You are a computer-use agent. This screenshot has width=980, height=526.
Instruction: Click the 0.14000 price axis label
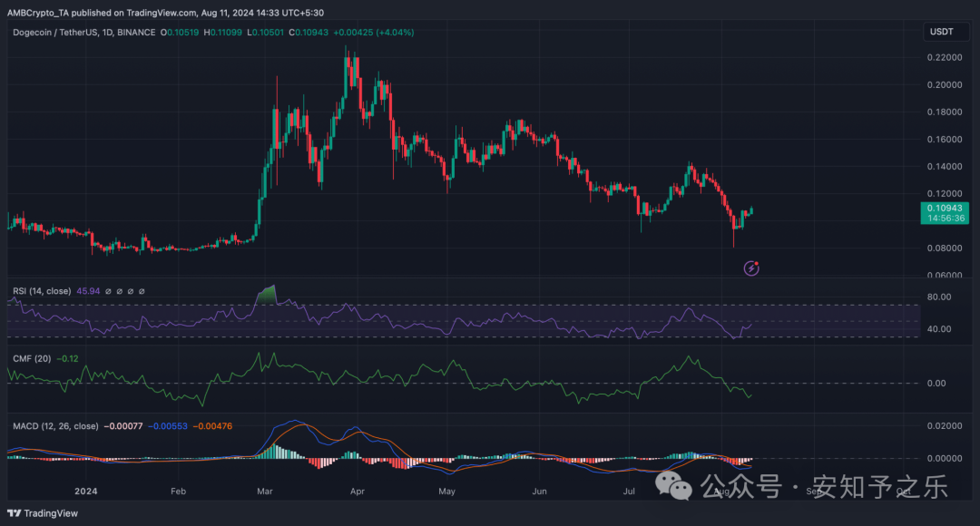(945, 166)
